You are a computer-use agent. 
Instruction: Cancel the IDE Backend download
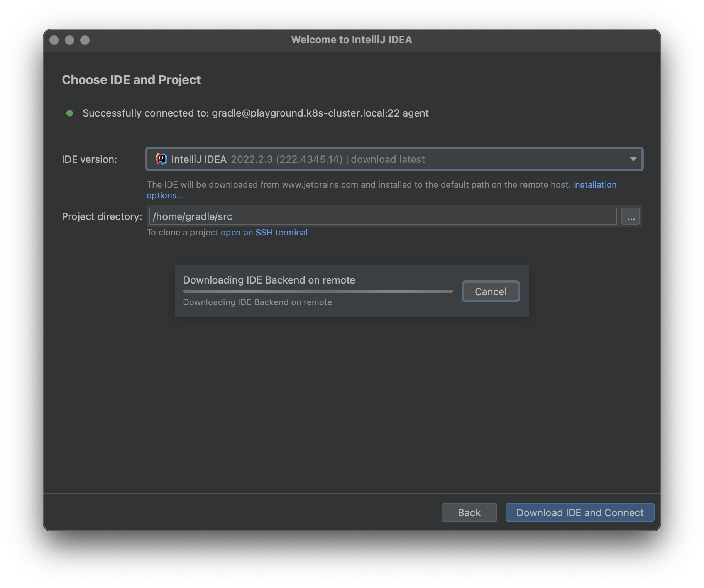491,291
